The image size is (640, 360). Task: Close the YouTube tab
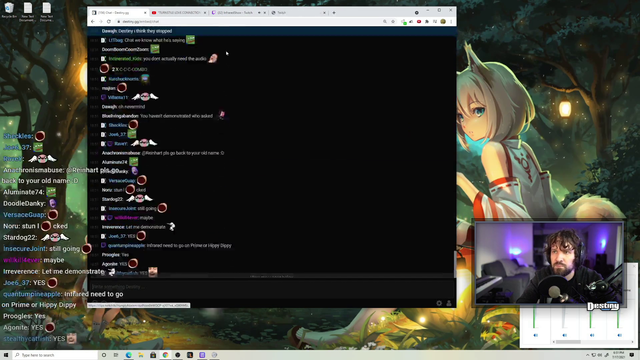coord(205,13)
